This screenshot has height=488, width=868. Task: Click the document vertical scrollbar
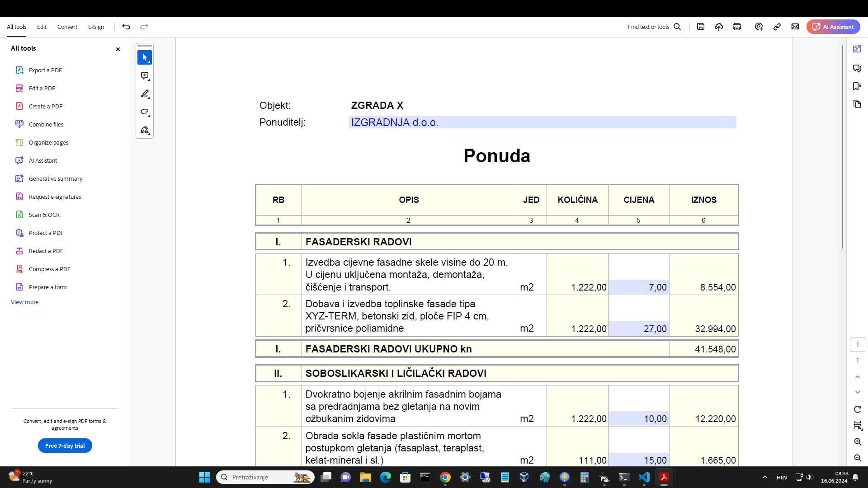click(843, 147)
